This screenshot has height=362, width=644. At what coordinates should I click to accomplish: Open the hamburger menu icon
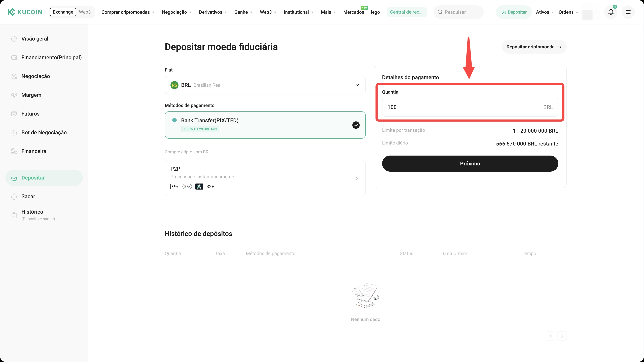pos(628,12)
